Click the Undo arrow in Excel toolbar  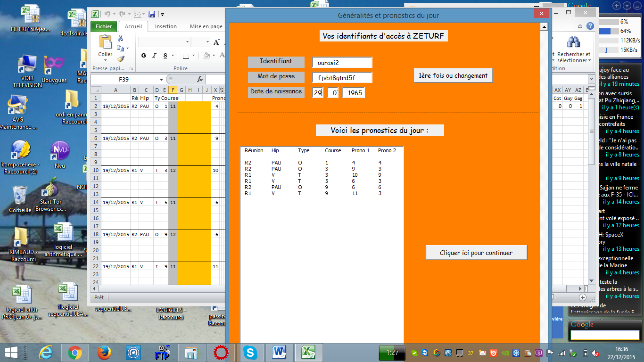click(x=107, y=14)
